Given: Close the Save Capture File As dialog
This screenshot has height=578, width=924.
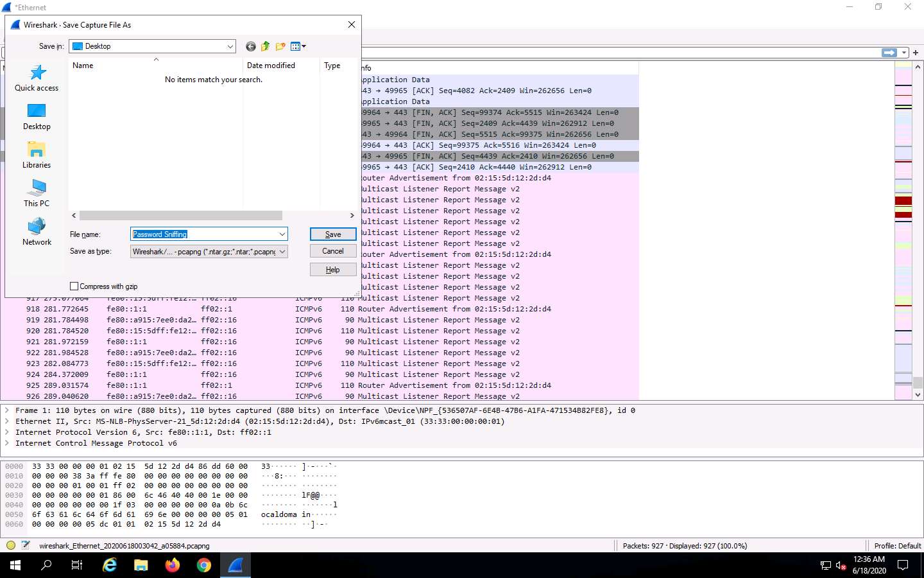Looking at the screenshot, I should coord(351,24).
